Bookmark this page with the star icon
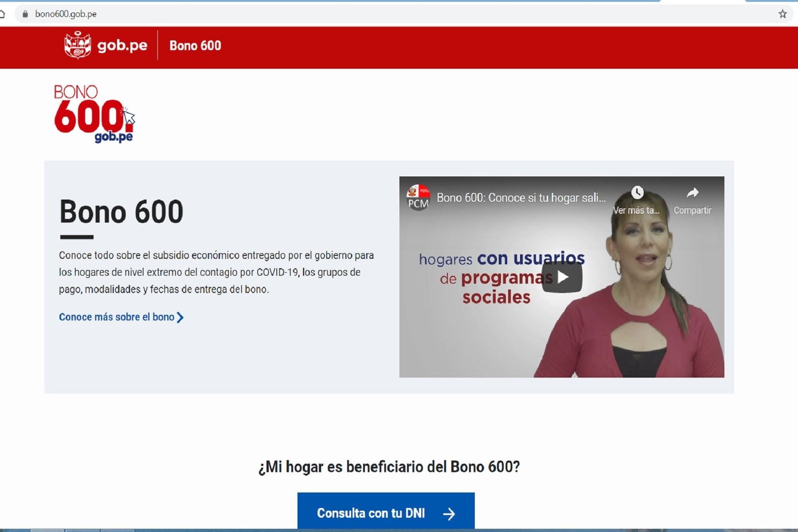Viewport: 798px width, 532px height. click(782, 14)
